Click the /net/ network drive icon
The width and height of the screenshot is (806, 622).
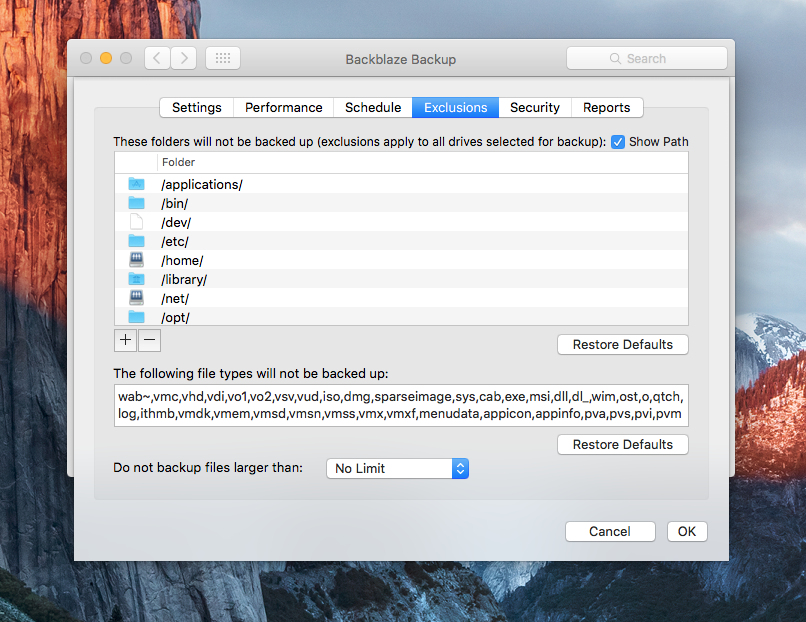click(136, 298)
